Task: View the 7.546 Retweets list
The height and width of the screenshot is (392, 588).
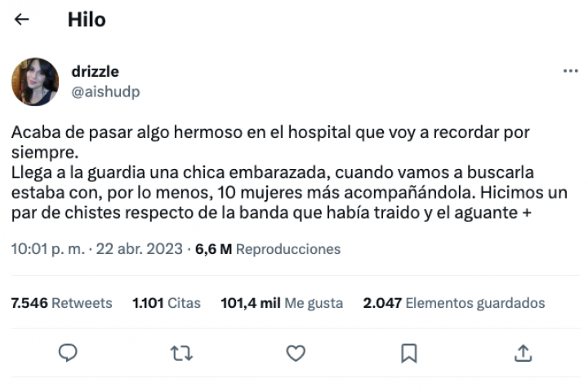Action: pyautogui.click(x=61, y=303)
